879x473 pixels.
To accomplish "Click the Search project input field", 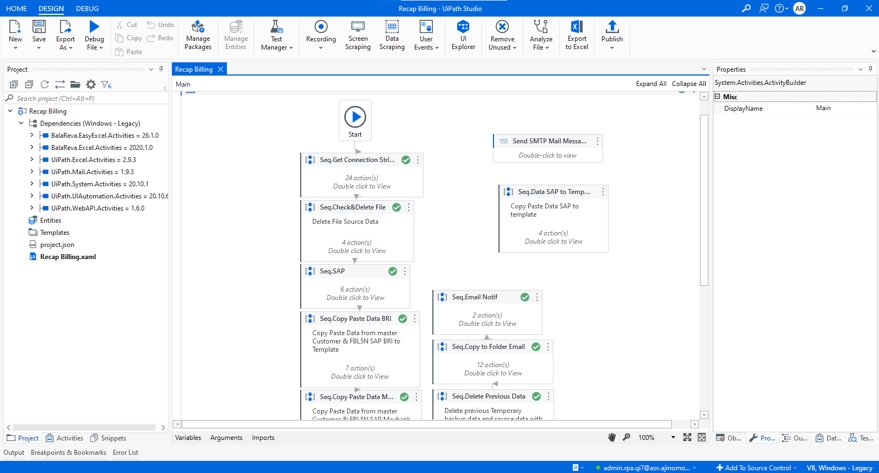I will 85,99.
